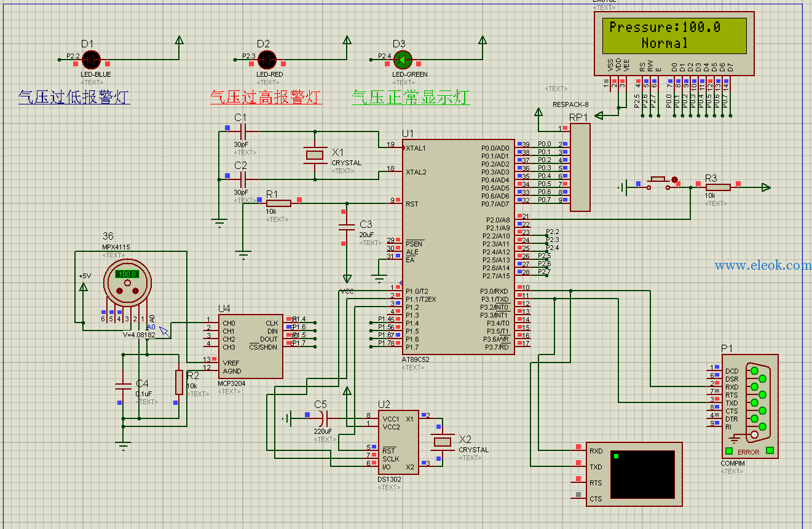Click the "LED-RED" part label
812x529 pixels.
coord(269,74)
